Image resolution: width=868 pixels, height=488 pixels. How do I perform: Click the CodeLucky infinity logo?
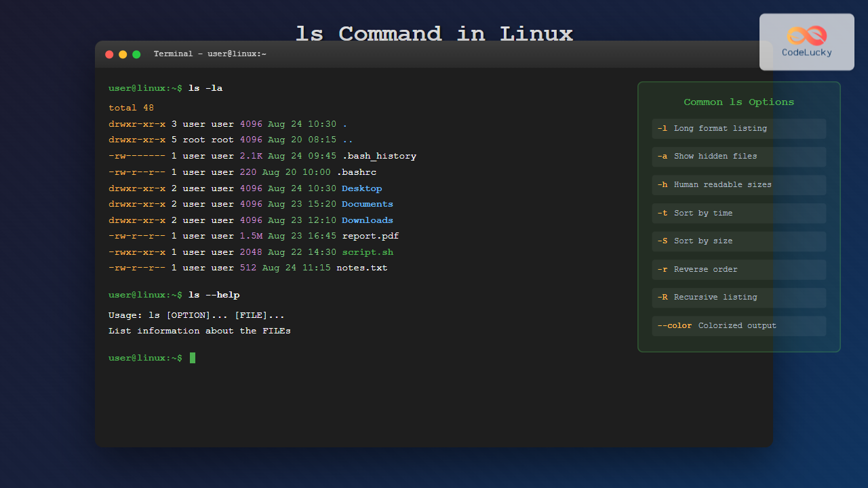point(807,35)
